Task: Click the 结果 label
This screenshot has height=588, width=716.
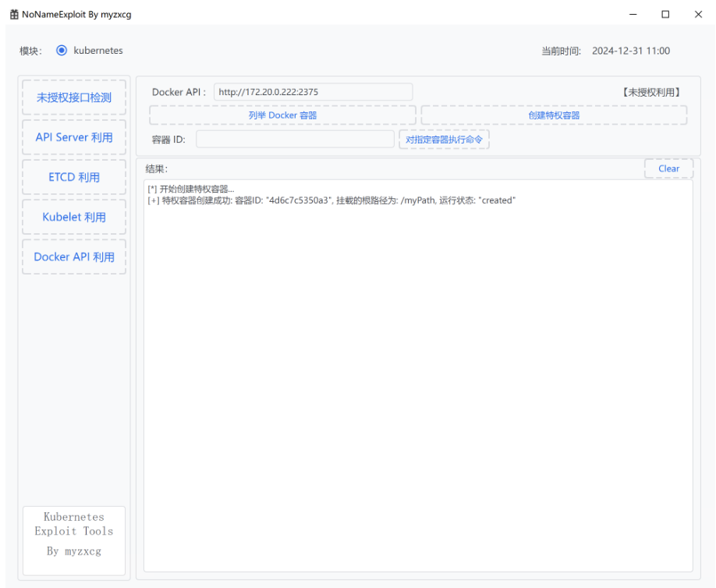Action: (157, 169)
